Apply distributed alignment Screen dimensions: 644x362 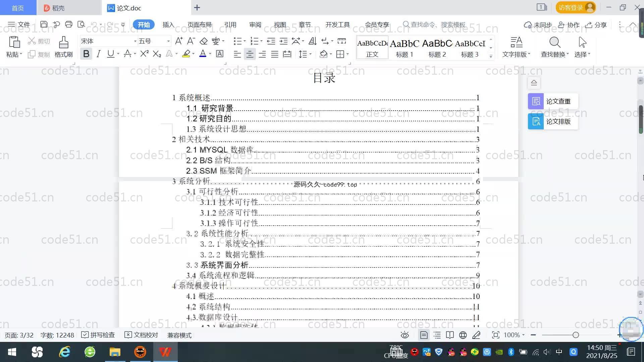pyautogui.click(x=287, y=54)
